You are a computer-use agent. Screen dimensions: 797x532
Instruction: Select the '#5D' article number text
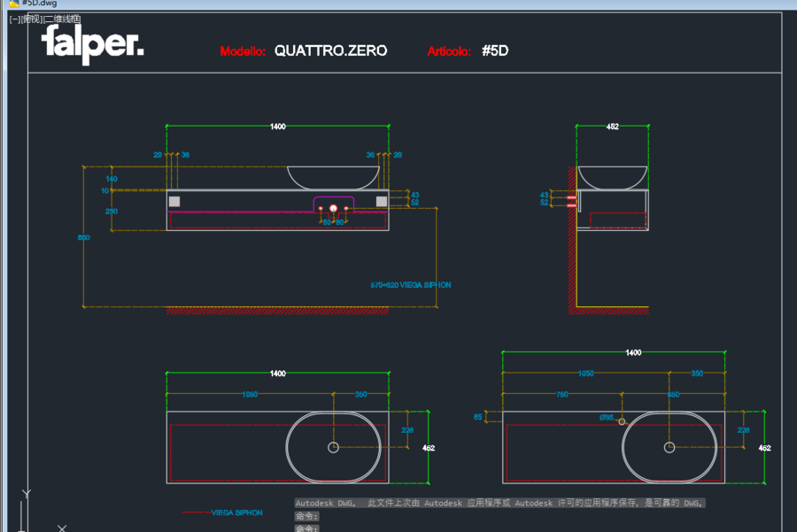[495, 50]
